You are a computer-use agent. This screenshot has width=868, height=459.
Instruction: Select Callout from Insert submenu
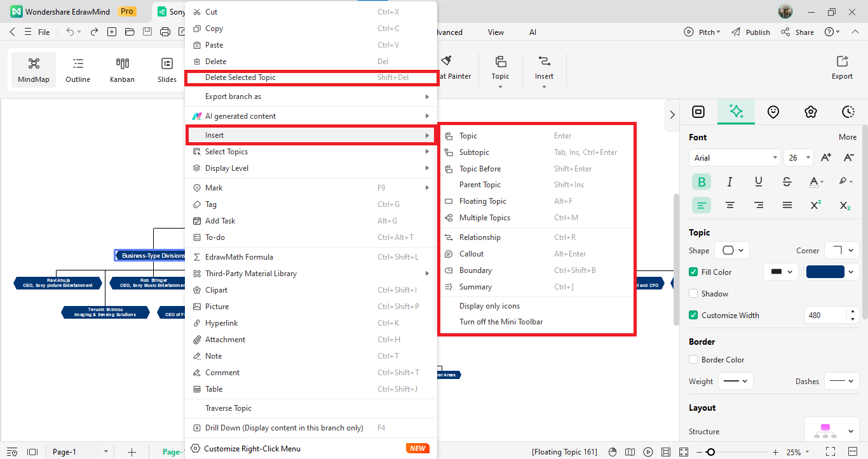(538, 254)
